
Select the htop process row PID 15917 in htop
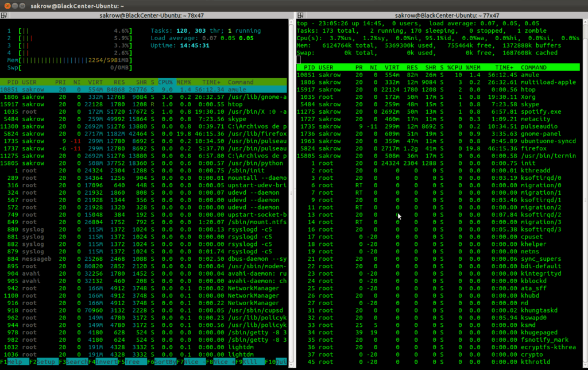[x=144, y=105]
